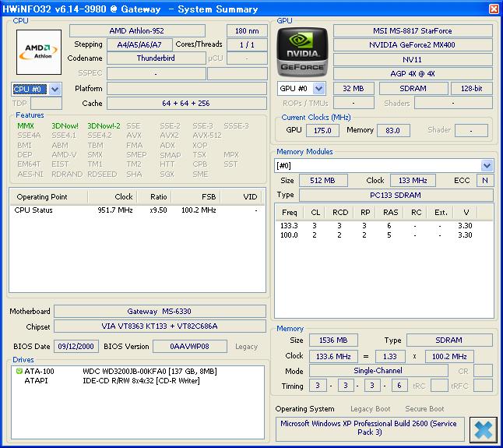Open the CPU #0 selector dropdown
Screen dimensions: 503x448
pyautogui.click(x=55, y=90)
